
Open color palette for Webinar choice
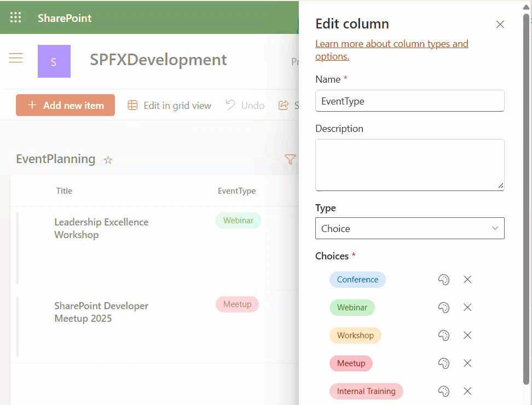(444, 308)
